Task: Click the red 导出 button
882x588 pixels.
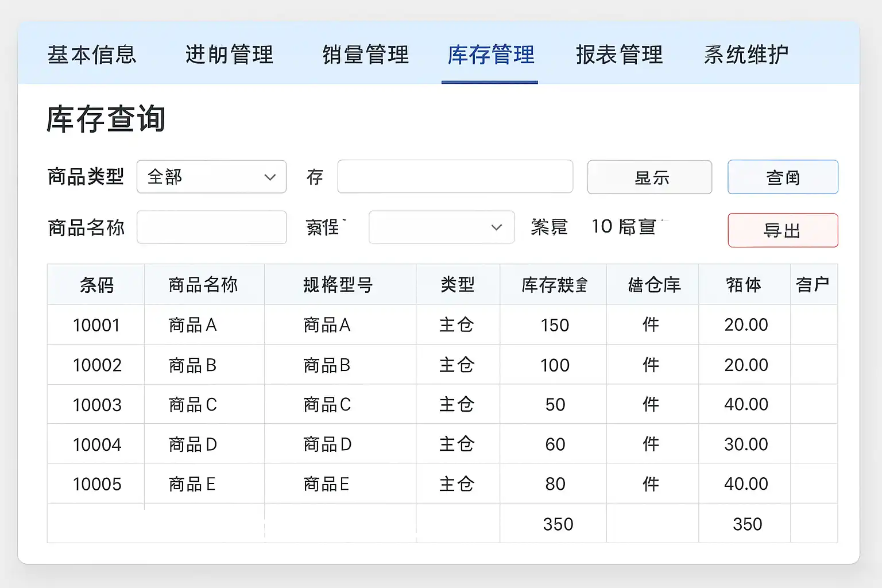Action: pos(783,230)
